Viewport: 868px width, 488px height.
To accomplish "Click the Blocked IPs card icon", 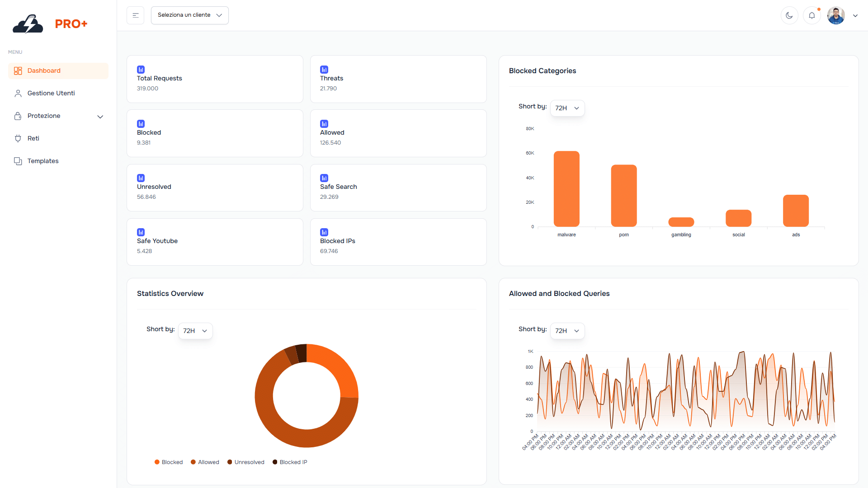I will [324, 232].
